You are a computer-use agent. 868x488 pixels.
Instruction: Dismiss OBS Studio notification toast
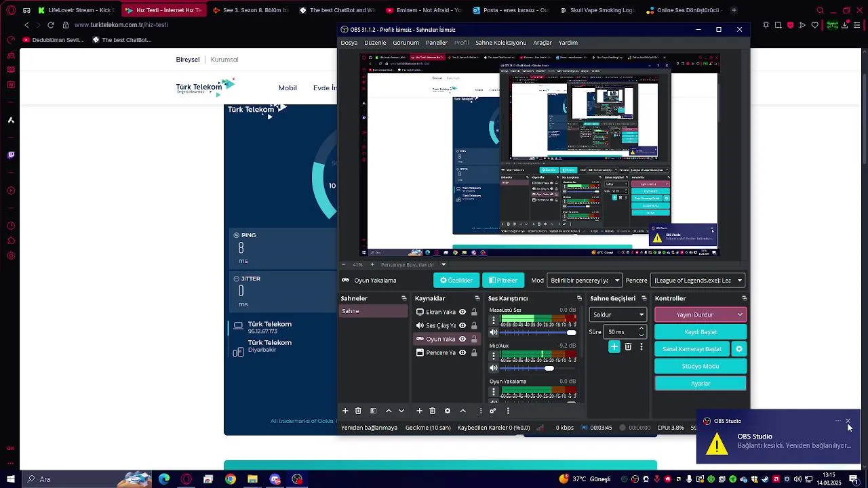point(848,421)
